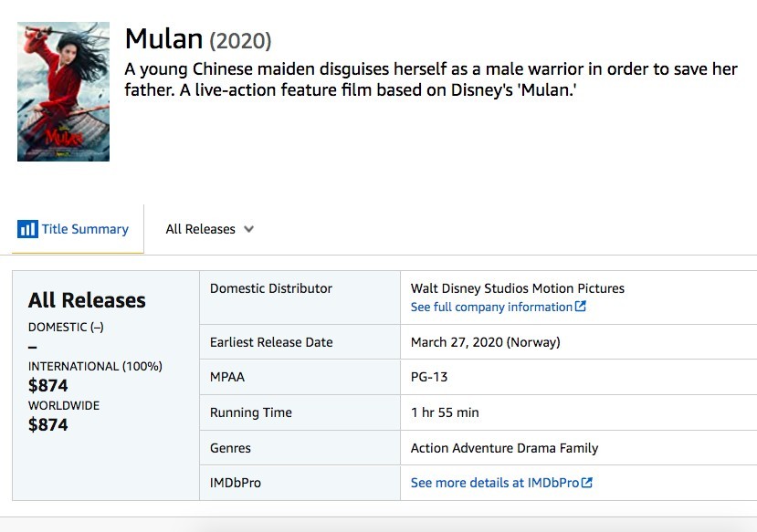Click the 1 hr 55 min running time
Image resolution: width=757 pixels, height=532 pixels.
(x=445, y=412)
